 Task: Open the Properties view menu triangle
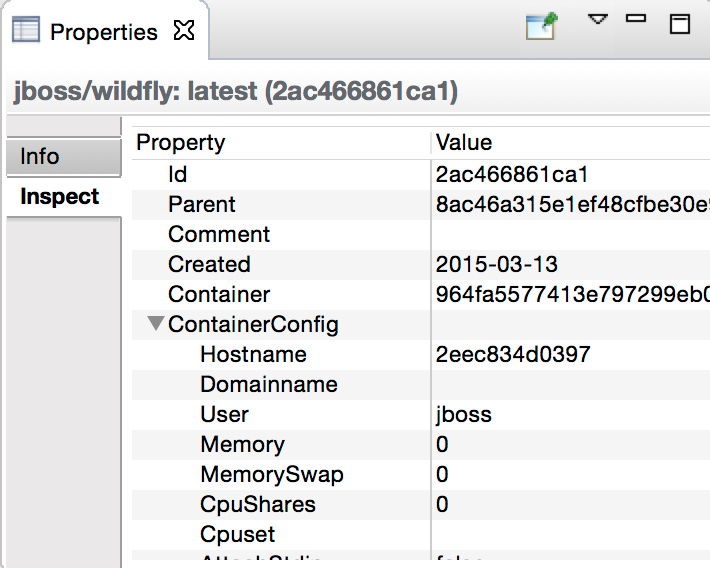point(597,19)
